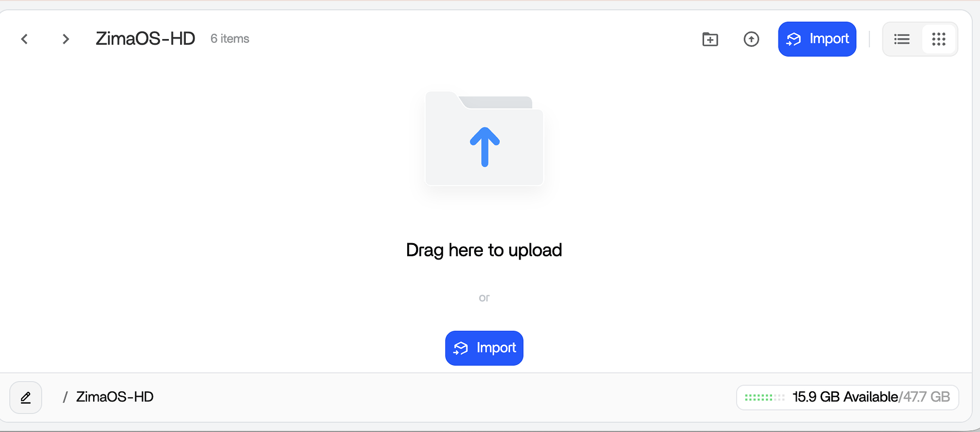Create a new folder using the folder-plus icon
980x432 pixels.
[x=710, y=39]
